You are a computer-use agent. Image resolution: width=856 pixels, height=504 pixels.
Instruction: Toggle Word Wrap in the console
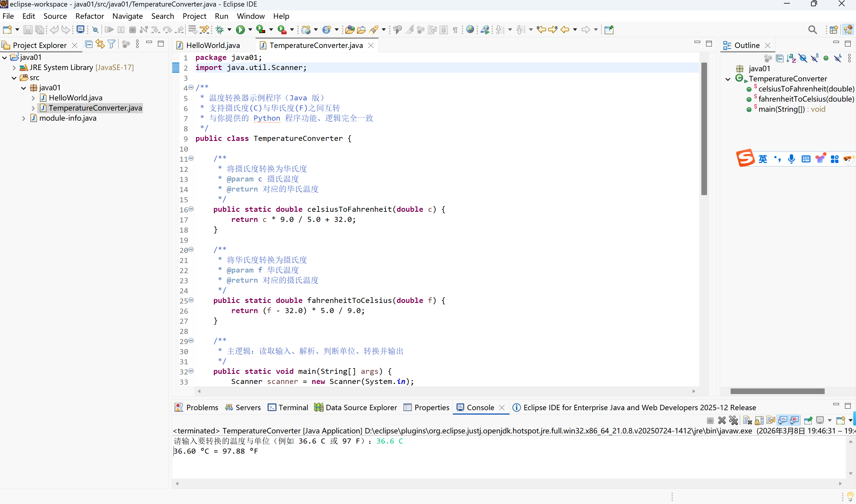pos(771,421)
